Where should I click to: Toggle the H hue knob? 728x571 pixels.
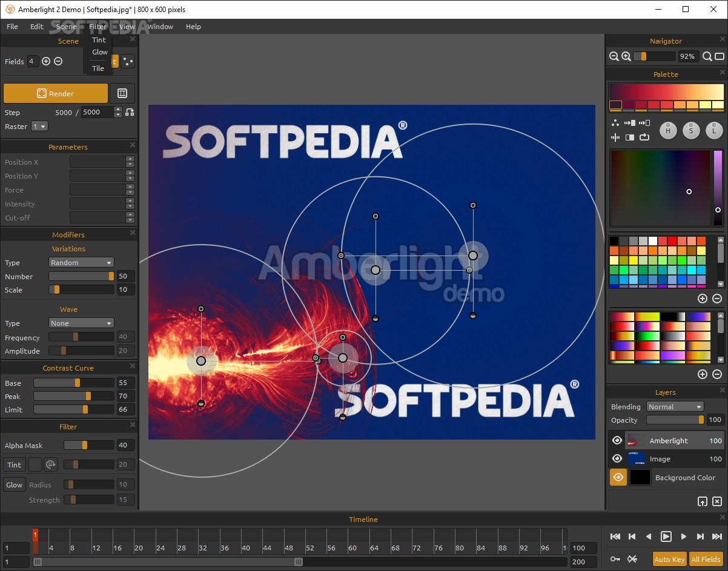tap(668, 130)
